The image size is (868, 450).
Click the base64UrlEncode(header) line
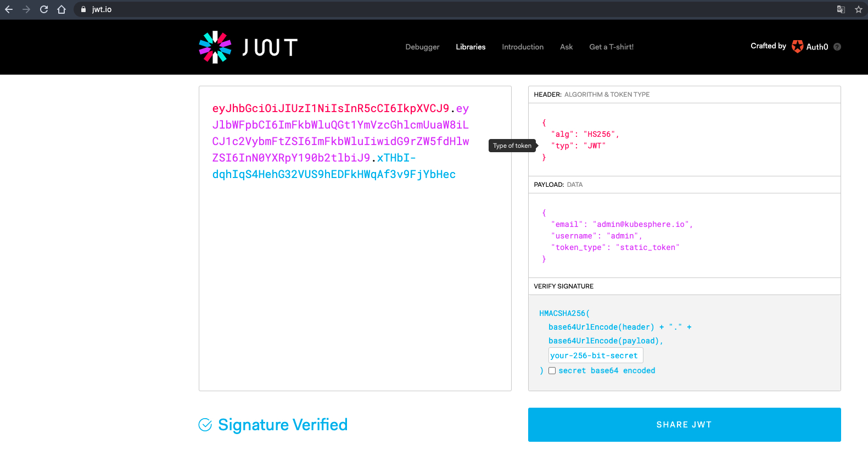pyautogui.click(x=620, y=327)
